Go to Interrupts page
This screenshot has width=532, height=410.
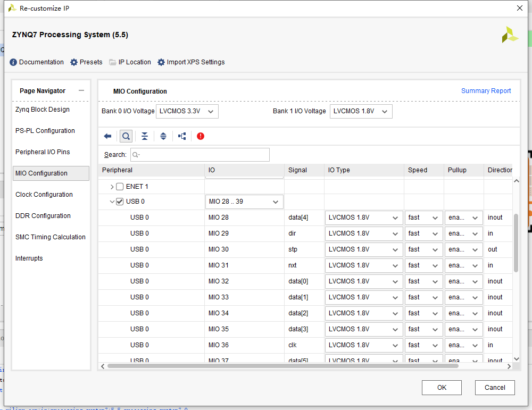[x=29, y=258]
